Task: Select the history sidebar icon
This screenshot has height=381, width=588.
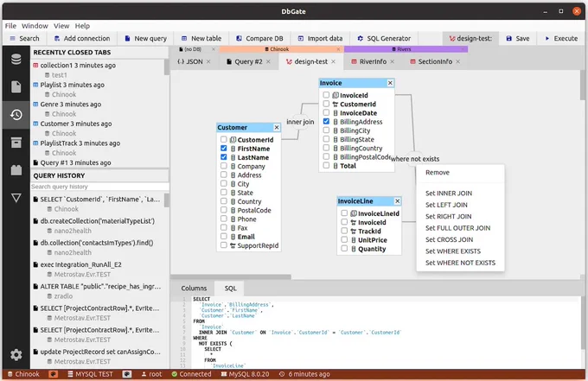Action: [16, 115]
